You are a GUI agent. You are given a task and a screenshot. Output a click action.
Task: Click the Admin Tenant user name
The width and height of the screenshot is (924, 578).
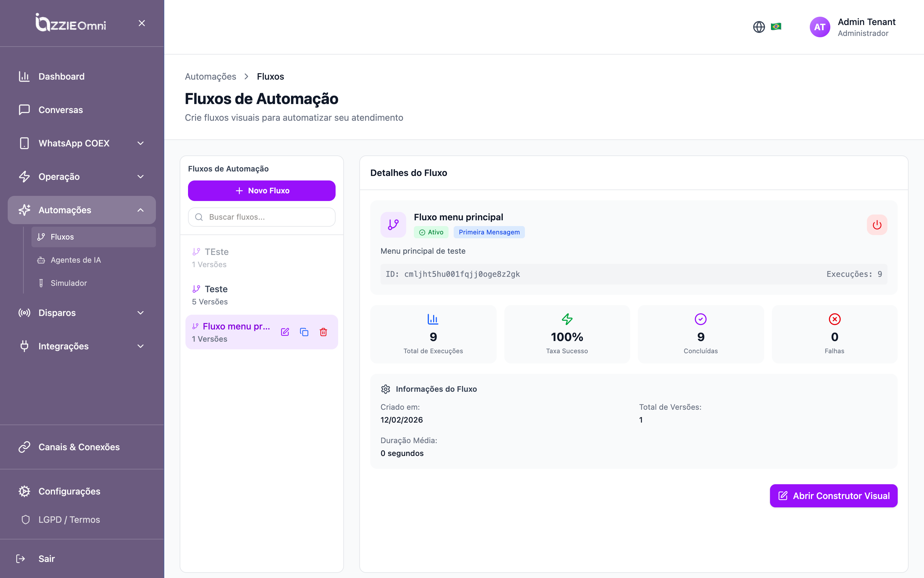(x=866, y=22)
